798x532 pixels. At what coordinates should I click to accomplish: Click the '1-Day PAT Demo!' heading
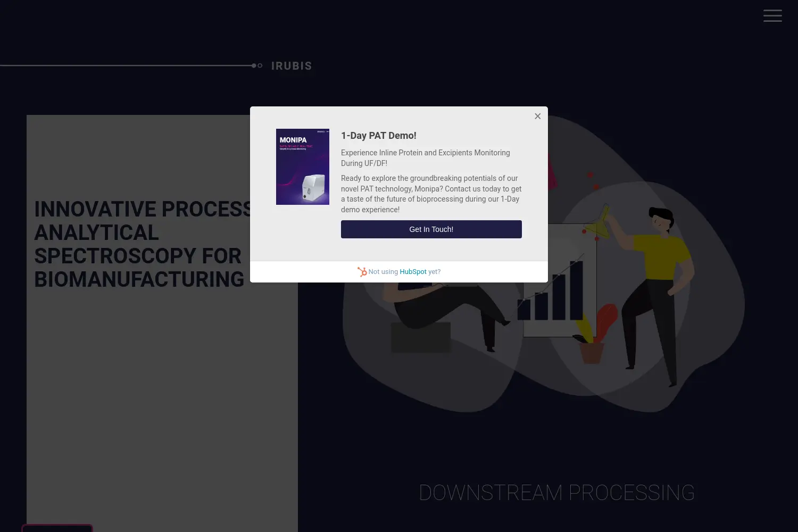click(x=379, y=136)
